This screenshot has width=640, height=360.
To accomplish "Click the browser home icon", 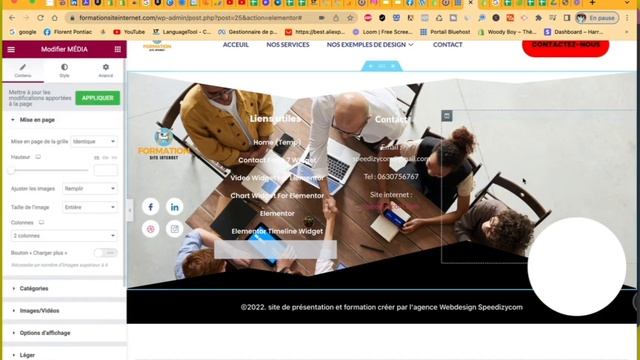I will [55, 18].
